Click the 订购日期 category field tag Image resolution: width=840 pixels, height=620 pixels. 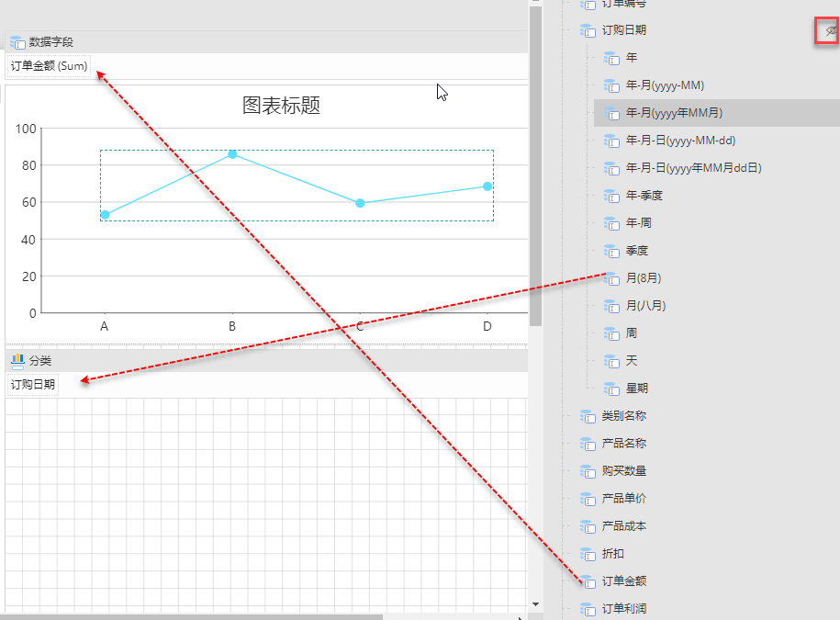(33, 385)
